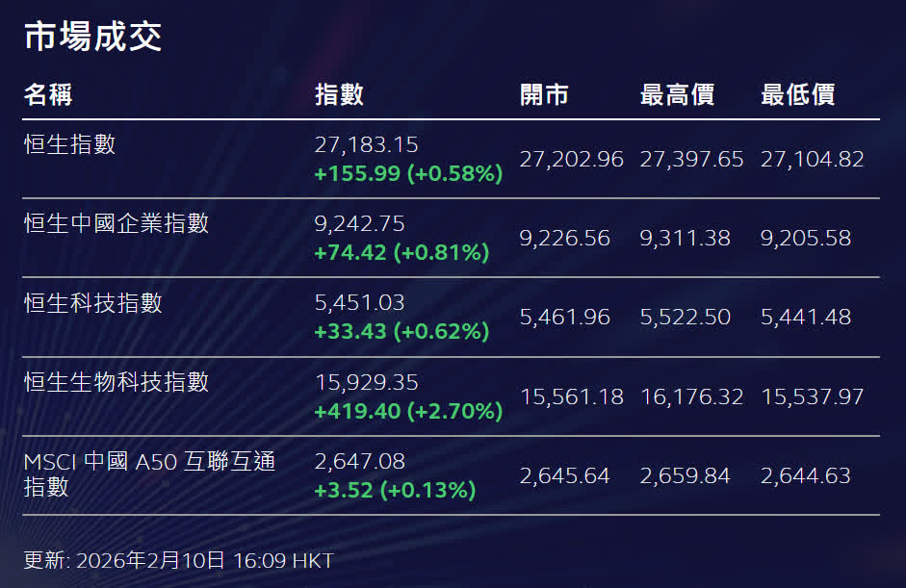Click the 名稱 column header
Screen dimensions: 906x588
coord(47,94)
